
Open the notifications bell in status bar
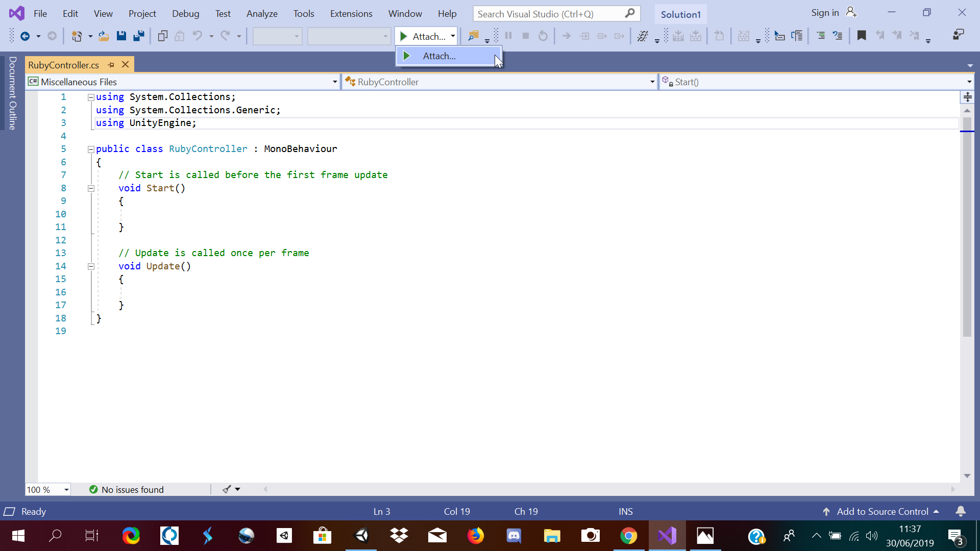(x=961, y=512)
